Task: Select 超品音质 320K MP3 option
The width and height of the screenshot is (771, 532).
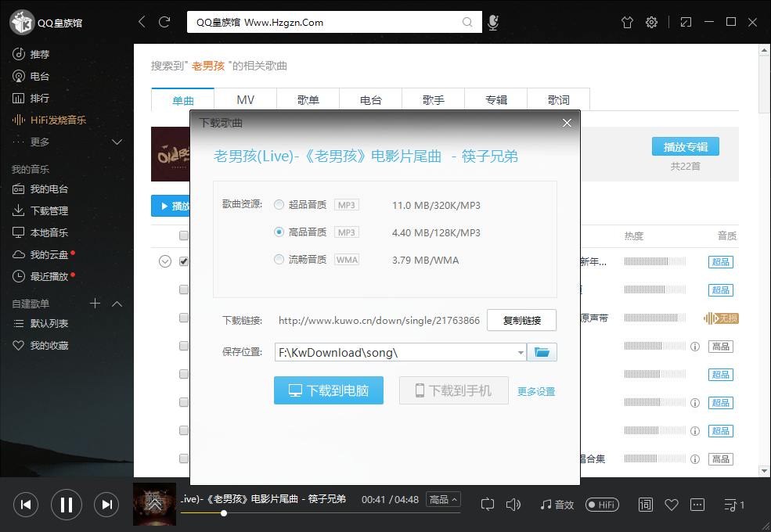Action: (x=279, y=205)
